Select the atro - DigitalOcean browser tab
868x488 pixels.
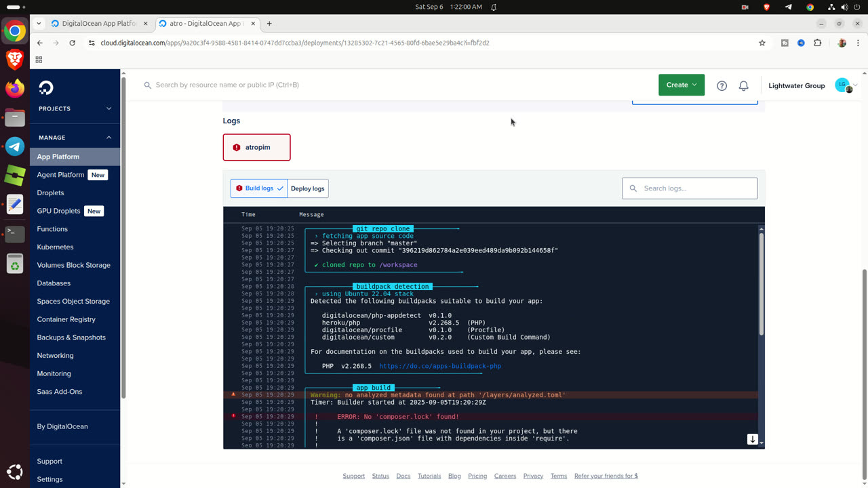click(x=205, y=23)
